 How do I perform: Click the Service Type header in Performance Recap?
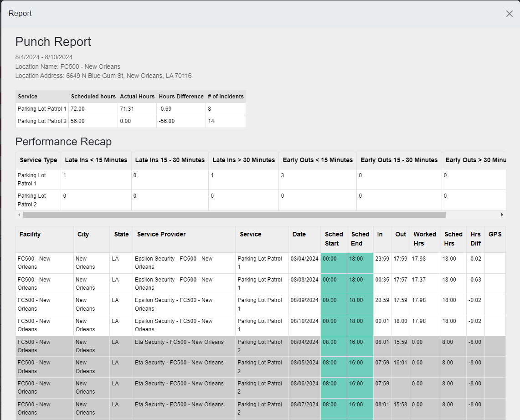(x=38, y=160)
